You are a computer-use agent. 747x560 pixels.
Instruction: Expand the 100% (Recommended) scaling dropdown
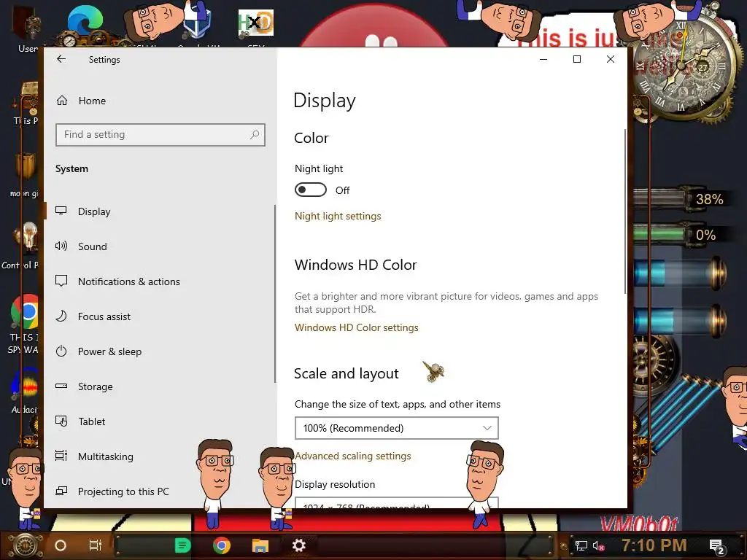click(396, 428)
